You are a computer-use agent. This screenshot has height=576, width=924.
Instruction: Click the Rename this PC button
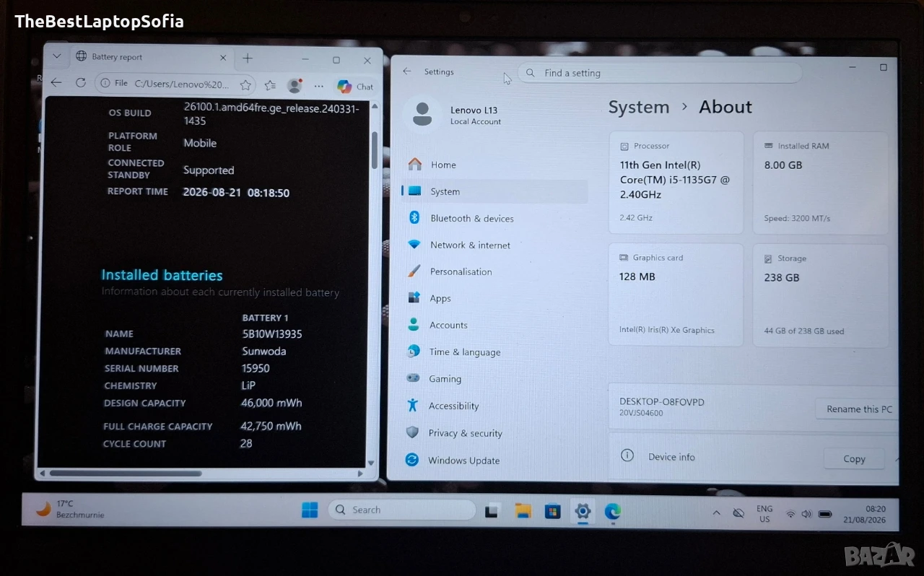click(859, 409)
